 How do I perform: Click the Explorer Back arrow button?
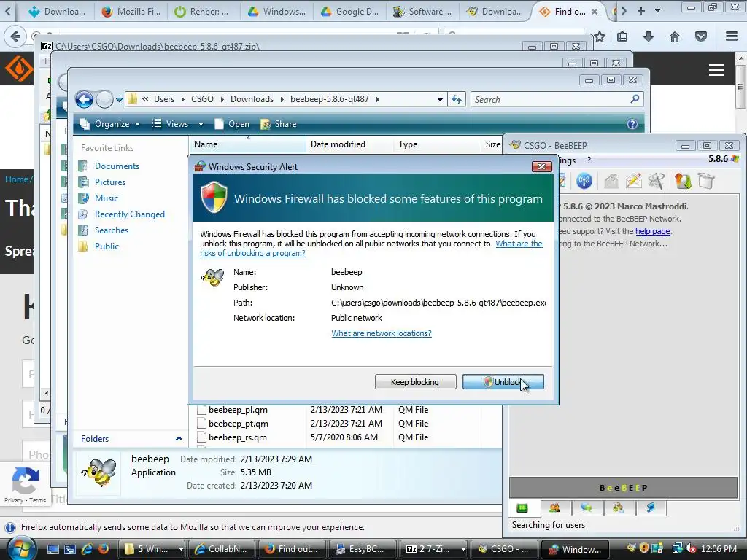tap(85, 99)
